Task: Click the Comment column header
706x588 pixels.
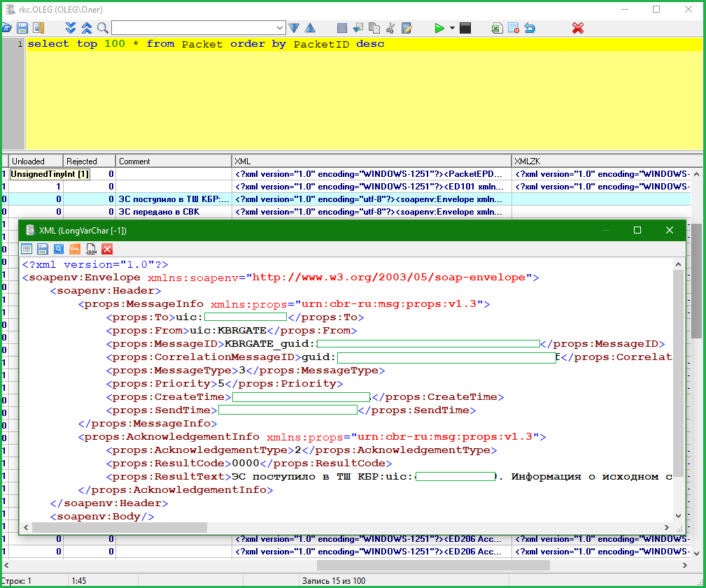Action: coord(173,161)
